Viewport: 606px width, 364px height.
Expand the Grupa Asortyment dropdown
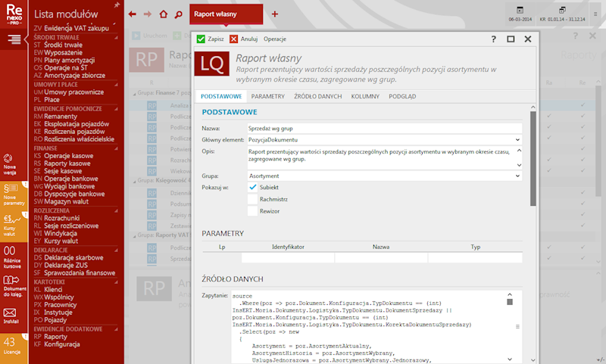tap(517, 176)
